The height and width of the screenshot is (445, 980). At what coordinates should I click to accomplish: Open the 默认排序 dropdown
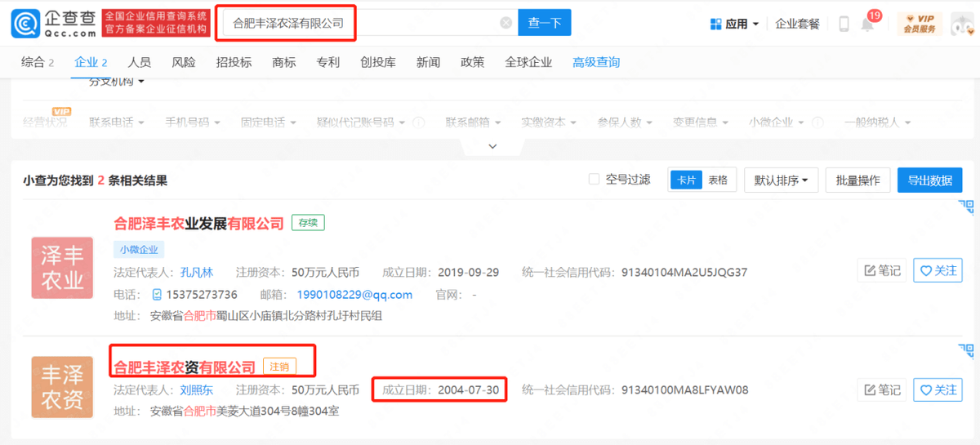(x=781, y=180)
